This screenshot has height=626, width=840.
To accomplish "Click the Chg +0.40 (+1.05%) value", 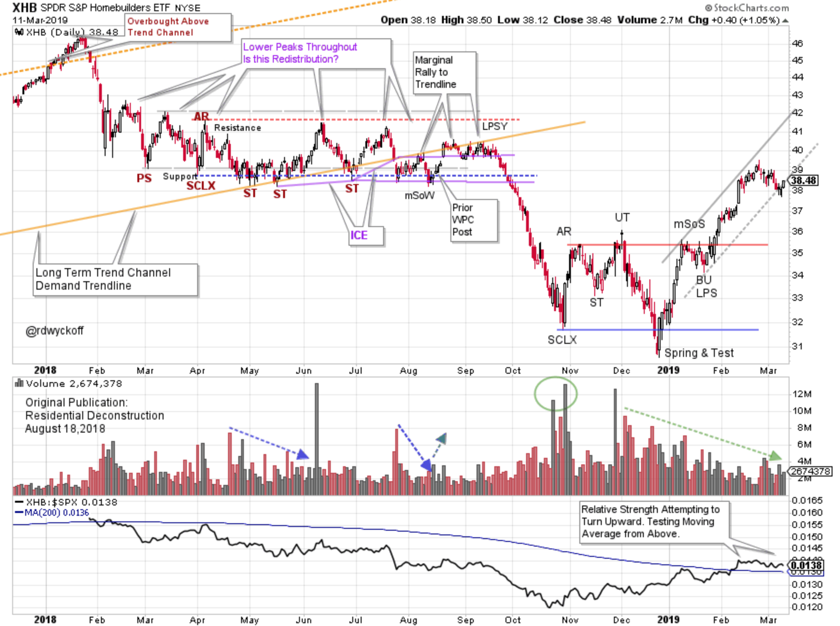I will [x=733, y=20].
